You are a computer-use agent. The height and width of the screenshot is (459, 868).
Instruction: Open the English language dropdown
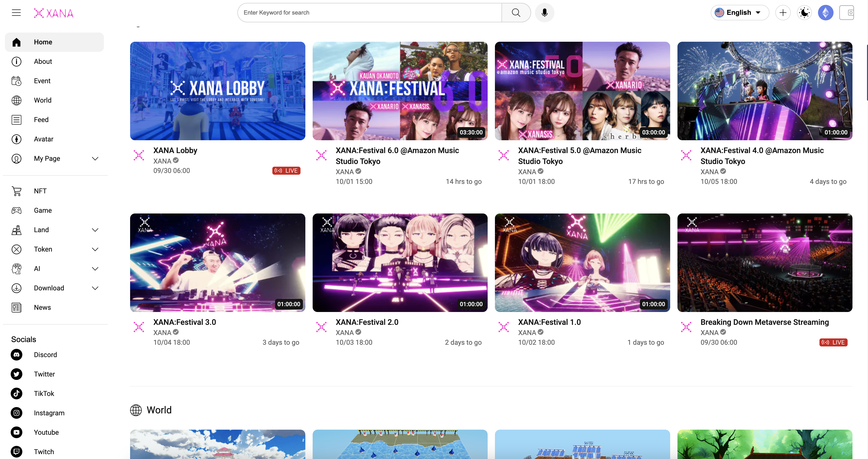pyautogui.click(x=739, y=13)
